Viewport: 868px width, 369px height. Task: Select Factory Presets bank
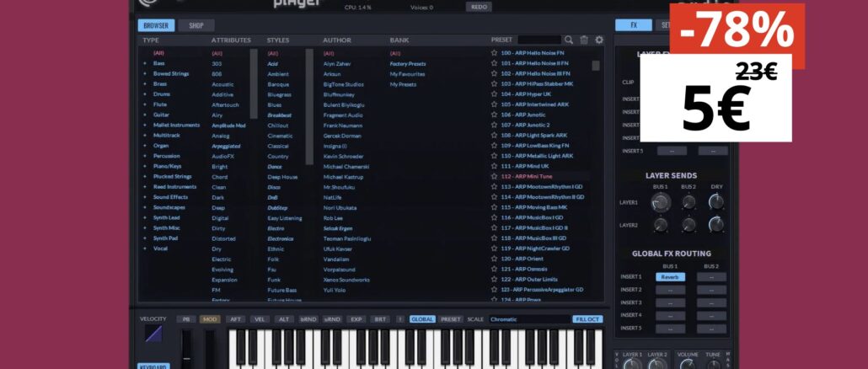coord(407,64)
